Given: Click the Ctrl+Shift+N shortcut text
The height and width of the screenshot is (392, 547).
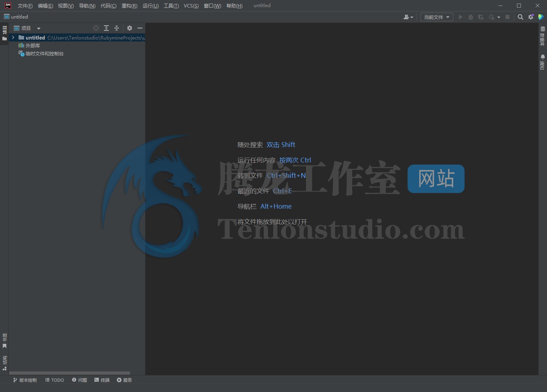Looking at the screenshot, I should point(286,175).
